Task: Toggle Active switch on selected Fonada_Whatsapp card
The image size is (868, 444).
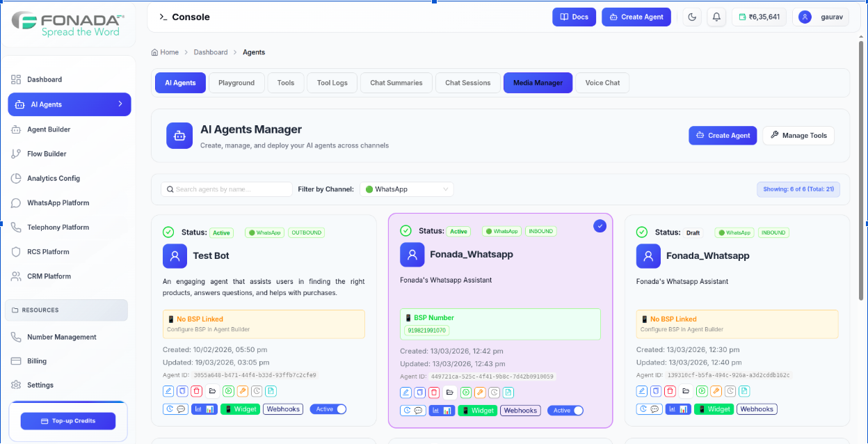Action: [565, 411]
